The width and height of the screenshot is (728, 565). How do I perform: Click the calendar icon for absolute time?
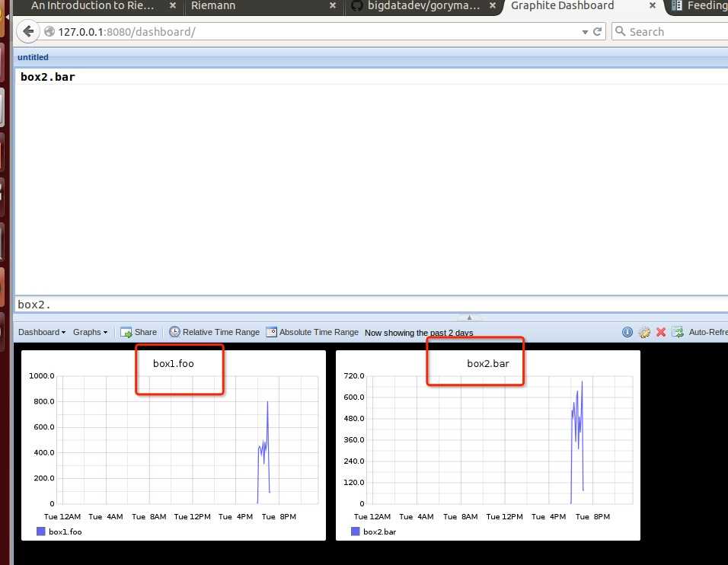pos(272,333)
